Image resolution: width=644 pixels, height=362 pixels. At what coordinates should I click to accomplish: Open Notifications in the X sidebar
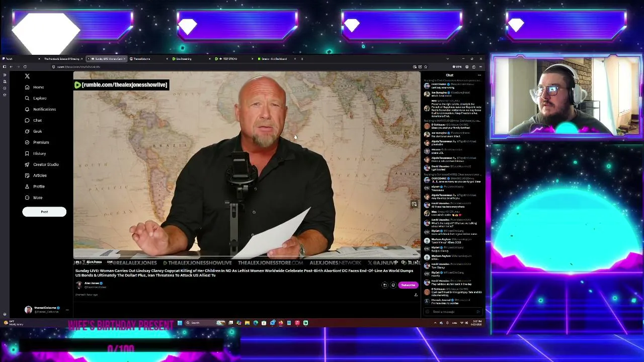(40, 109)
